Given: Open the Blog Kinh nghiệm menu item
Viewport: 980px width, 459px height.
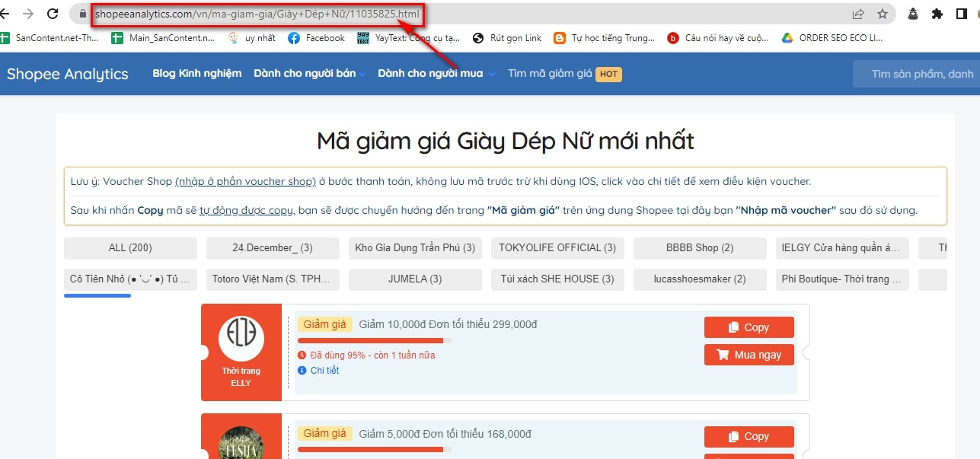Looking at the screenshot, I should [196, 74].
